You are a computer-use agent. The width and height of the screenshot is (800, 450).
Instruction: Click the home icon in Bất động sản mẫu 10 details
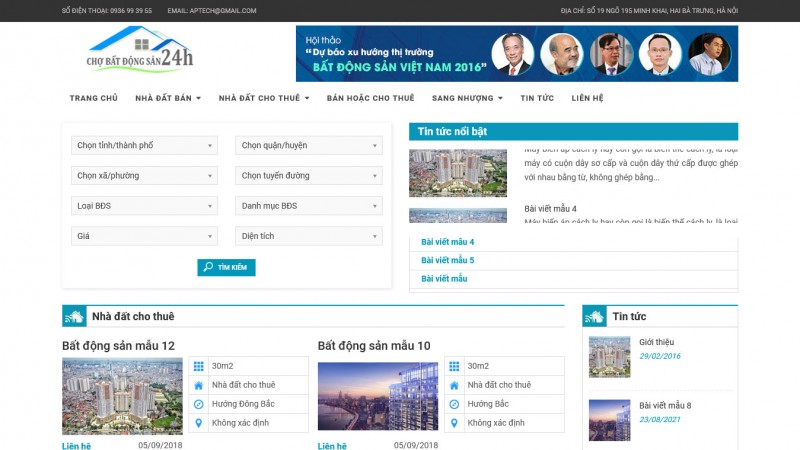pos(454,385)
